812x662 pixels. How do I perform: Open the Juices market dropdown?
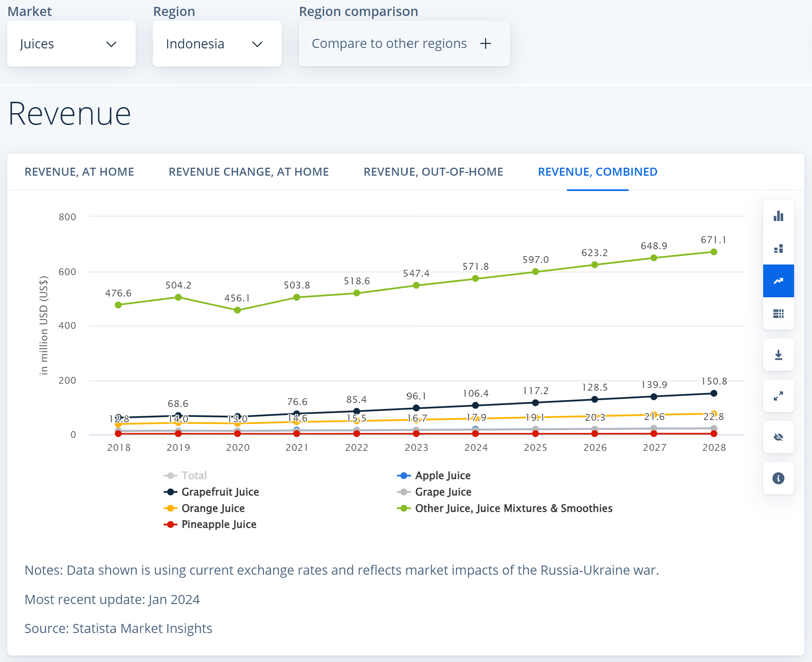pos(71,44)
